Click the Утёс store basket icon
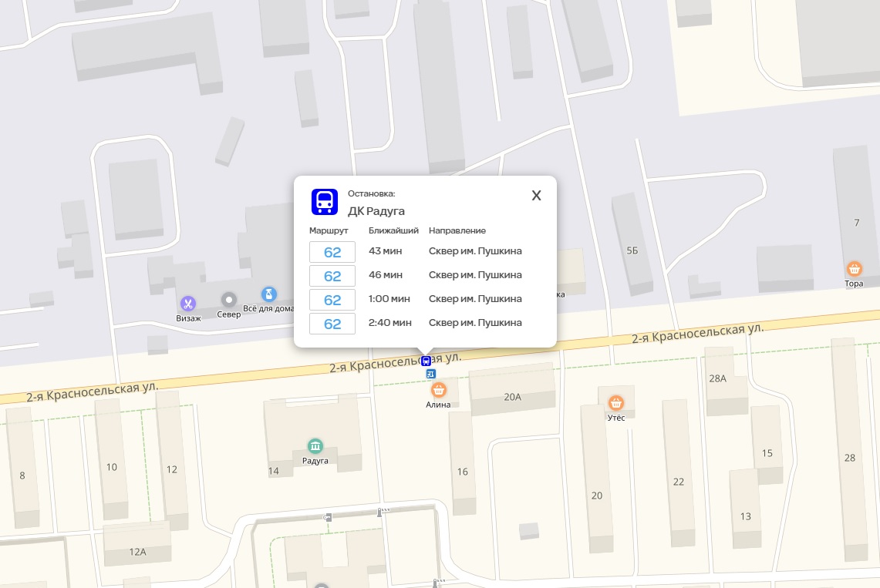 pyautogui.click(x=615, y=402)
